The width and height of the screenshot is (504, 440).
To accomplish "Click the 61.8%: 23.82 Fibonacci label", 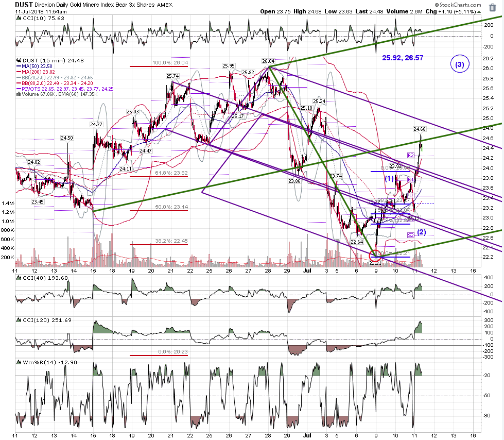I will tap(171, 173).
